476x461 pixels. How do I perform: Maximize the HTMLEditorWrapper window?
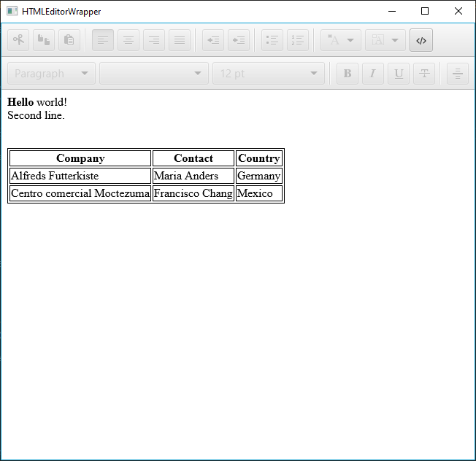tap(425, 11)
